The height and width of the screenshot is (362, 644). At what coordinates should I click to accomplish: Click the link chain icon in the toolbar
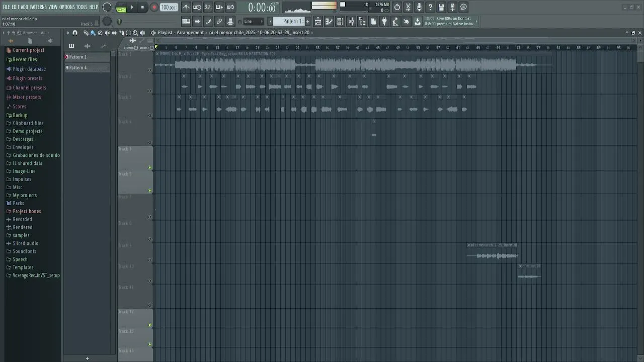[219, 21]
